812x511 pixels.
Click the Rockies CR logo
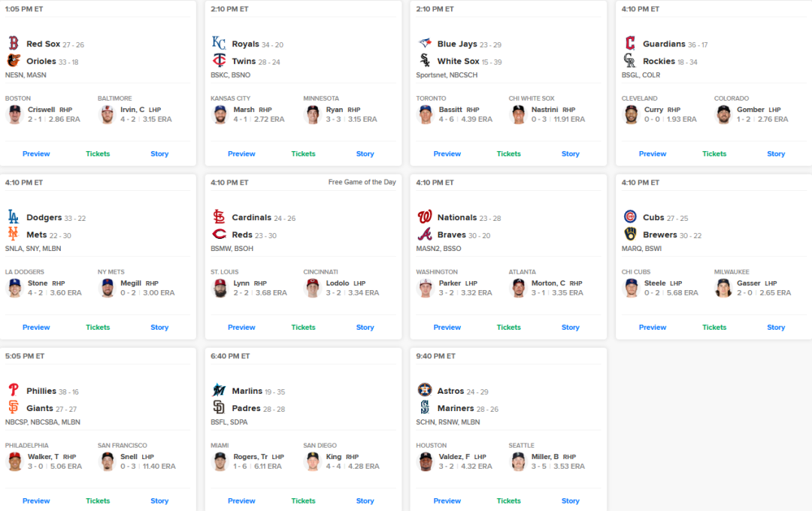pyautogui.click(x=630, y=61)
